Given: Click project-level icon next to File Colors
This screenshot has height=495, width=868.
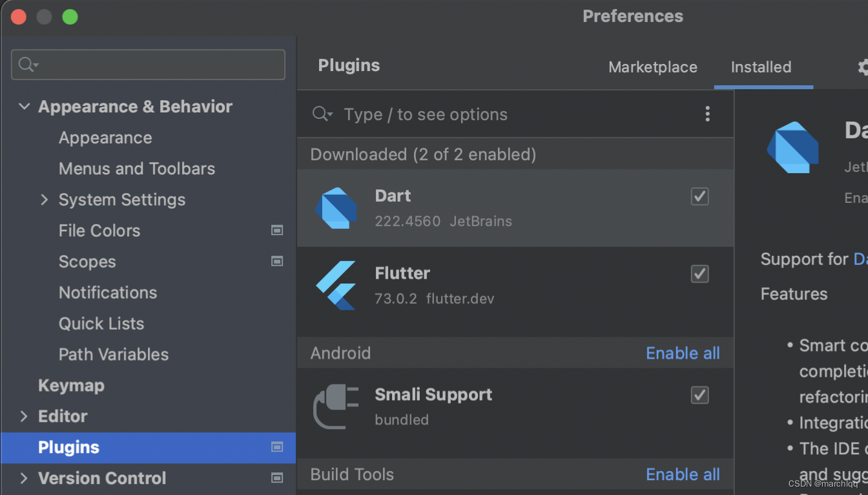Looking at the screenshot, I should (277, 230).
